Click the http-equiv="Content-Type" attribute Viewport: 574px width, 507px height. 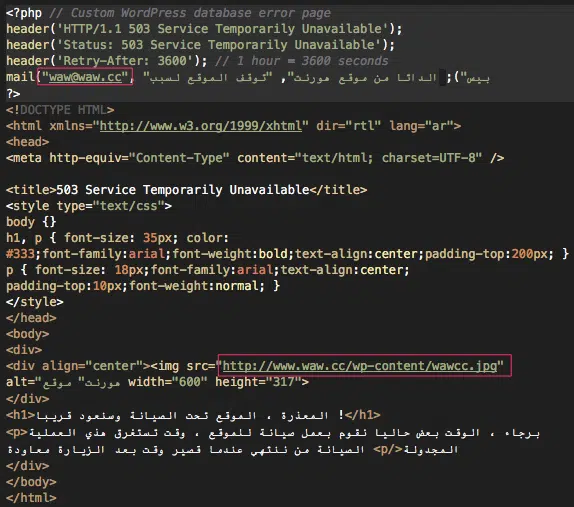(139, 158)
